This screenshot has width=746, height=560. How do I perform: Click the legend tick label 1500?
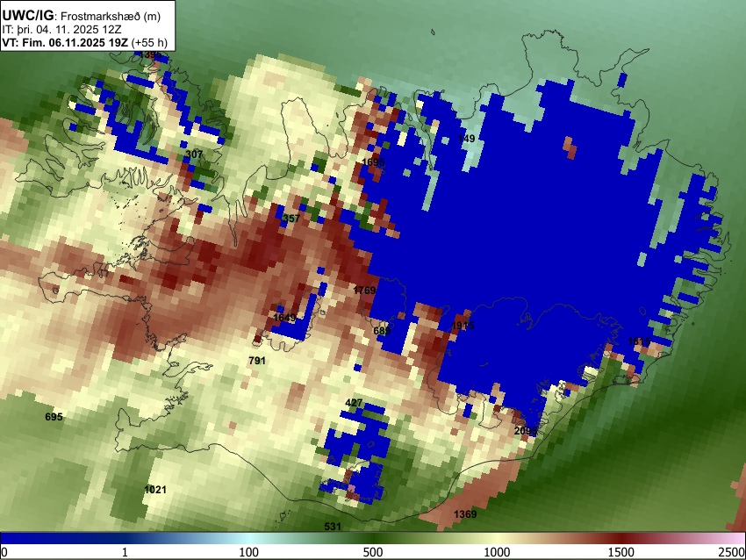[620, 552]
